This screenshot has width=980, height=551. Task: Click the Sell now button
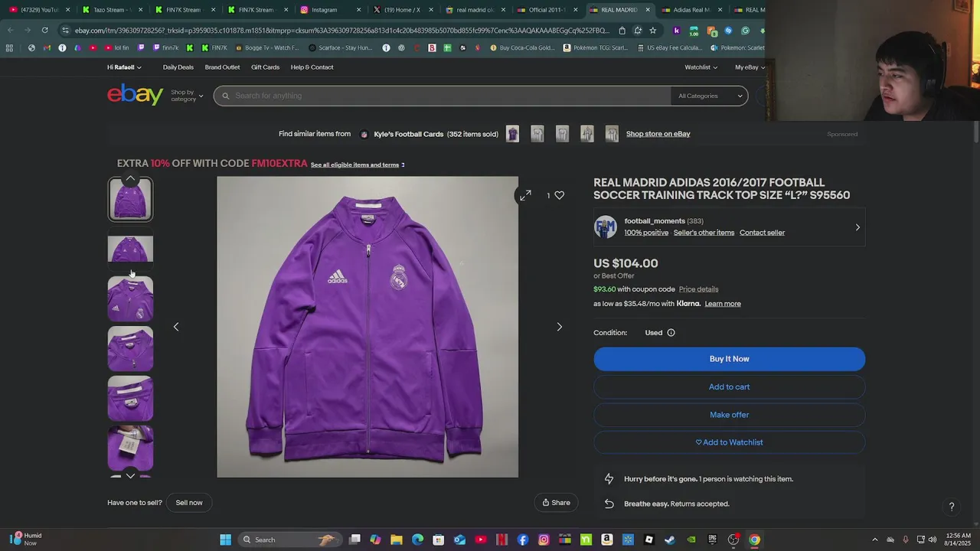coord(189,503)
